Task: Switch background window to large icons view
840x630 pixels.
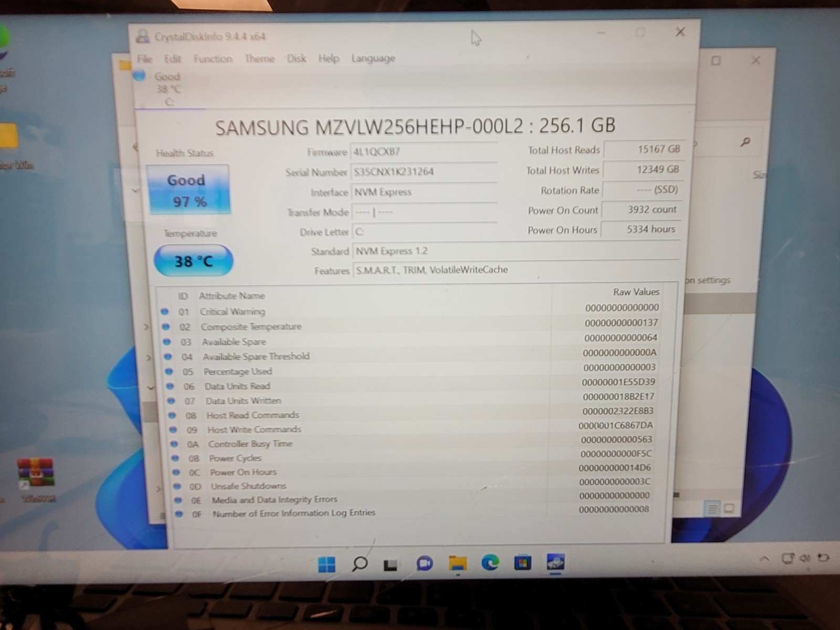Action: click(729, 508)
